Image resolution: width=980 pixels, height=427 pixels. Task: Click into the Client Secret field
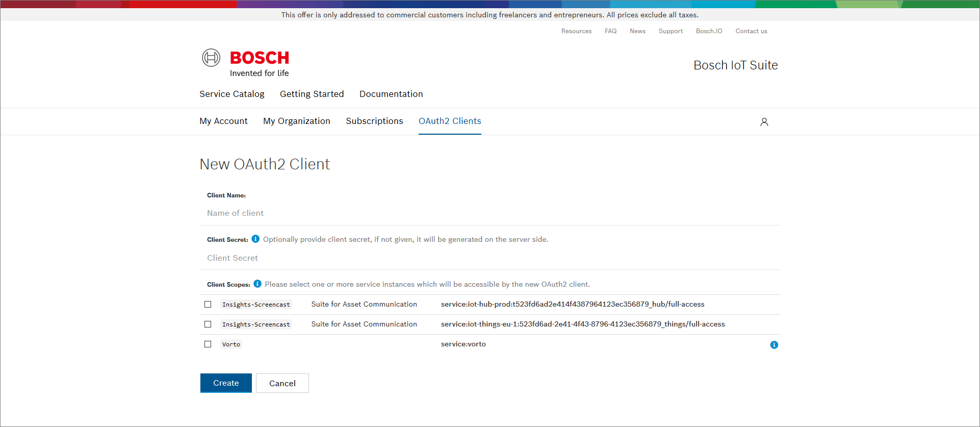(x=489, y=258)
